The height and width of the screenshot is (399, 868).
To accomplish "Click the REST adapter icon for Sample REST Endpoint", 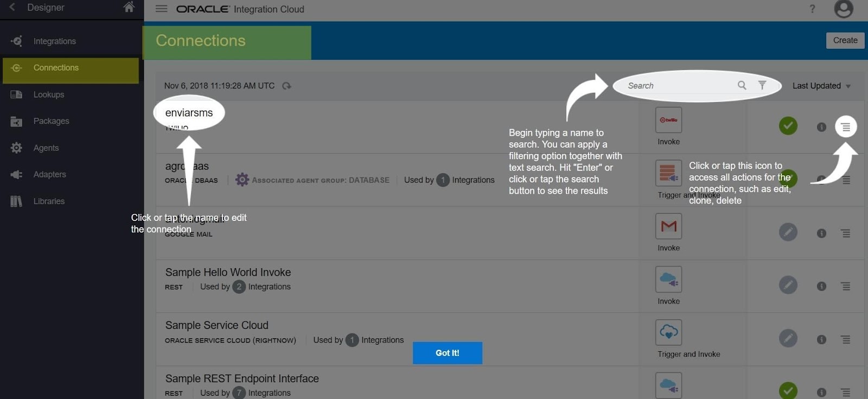I will 668,385.
